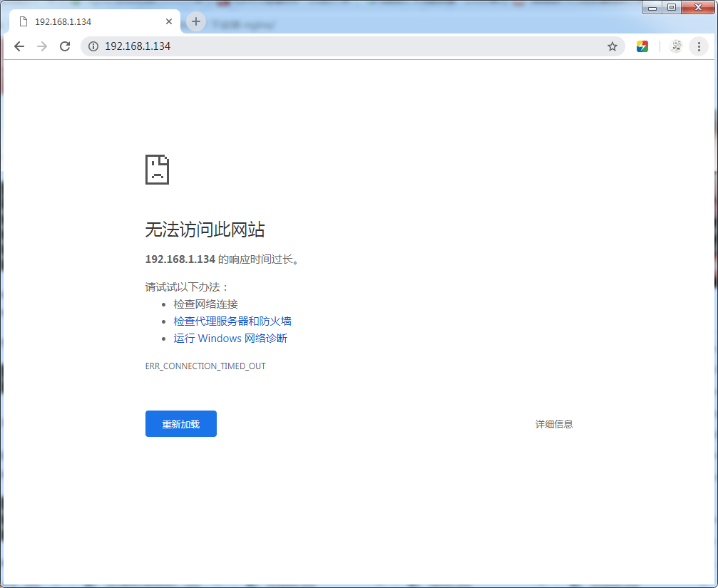The height and width of the screenshot is (588, 718).
Task: Click the sad page error icon
Action: [157, 170]
